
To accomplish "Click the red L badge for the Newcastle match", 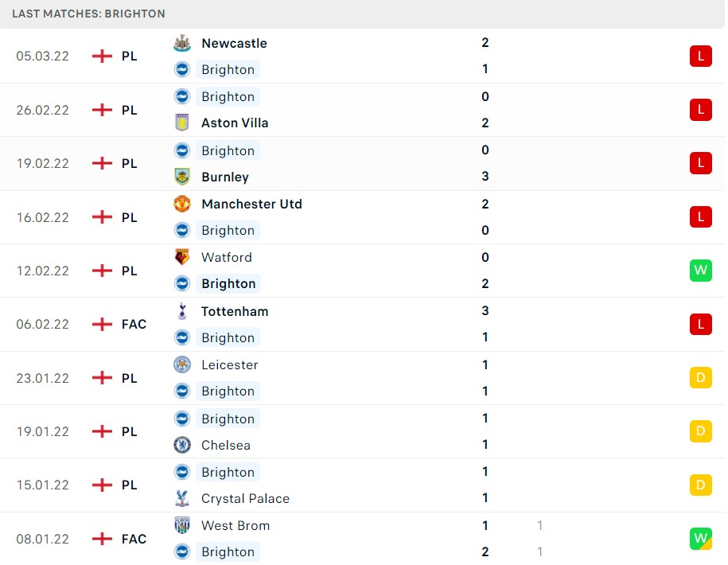I will pos(700,56).
